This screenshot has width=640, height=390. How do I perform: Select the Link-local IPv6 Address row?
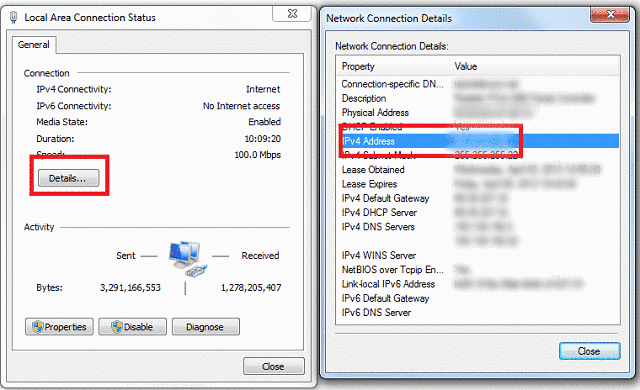tap(478, 284)
